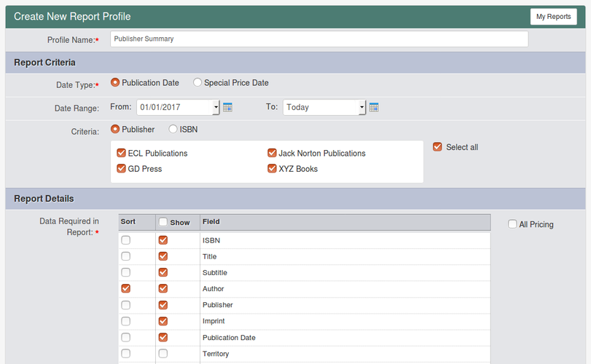Screen dimensions: 591x364
Task: Enable the Sort checkbox for ISBN row
Action: [126, 240]
